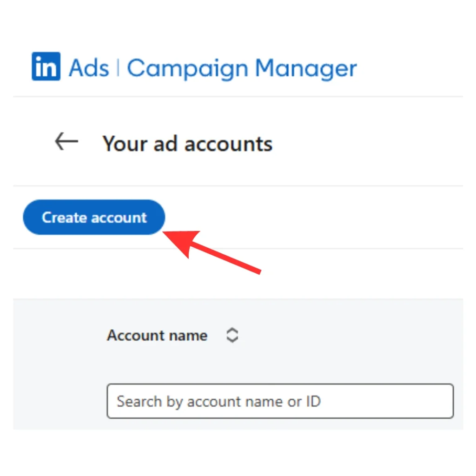Open the Campaign Manager home link
This screenshot has height=476, width=476.
point(242,68)
